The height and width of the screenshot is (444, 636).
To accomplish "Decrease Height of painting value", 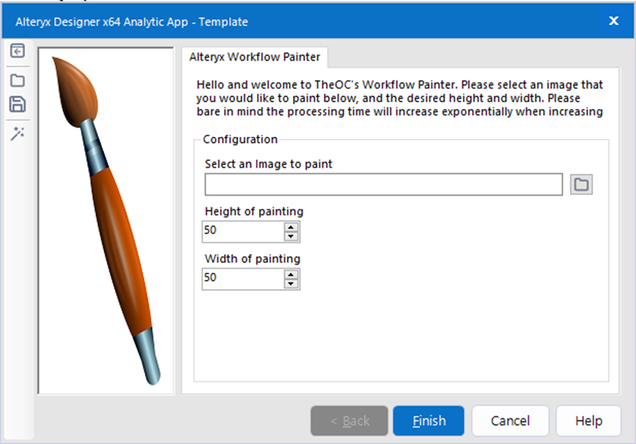I will (291, 236).
